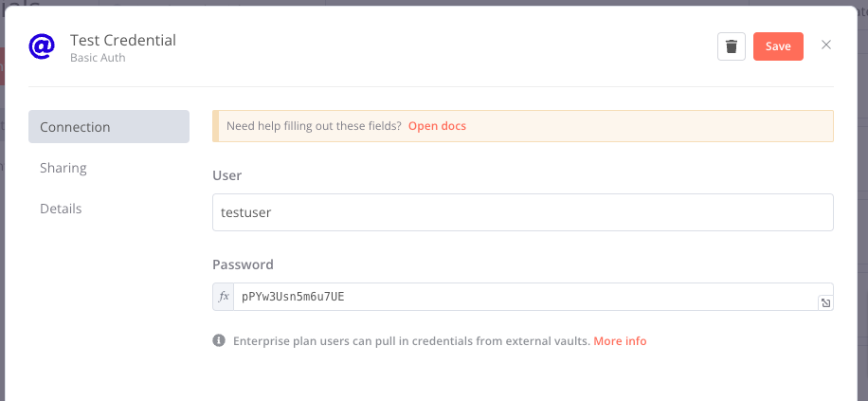This screenshot has width=868, height=401.
Task: Click the Enterprise plan external vaults text
Action: [x=411, y=340]
